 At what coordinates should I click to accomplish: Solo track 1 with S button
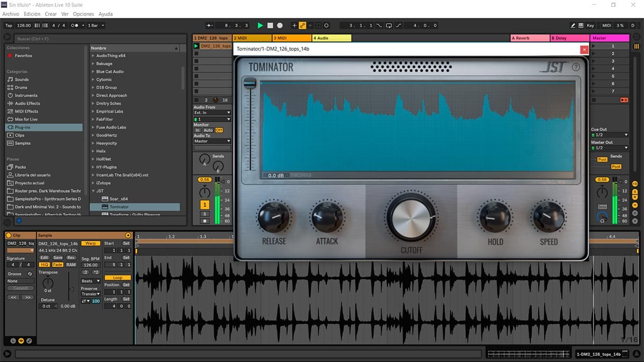tap(204, 213)
